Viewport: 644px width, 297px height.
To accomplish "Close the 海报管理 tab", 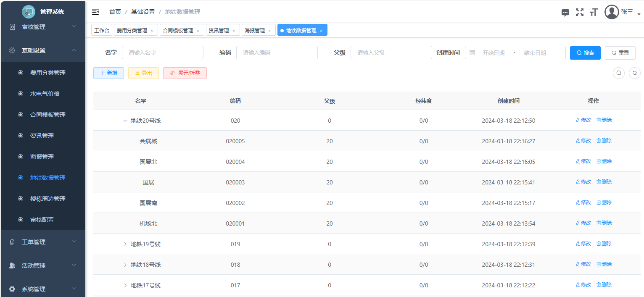I will tap(269, 31).
